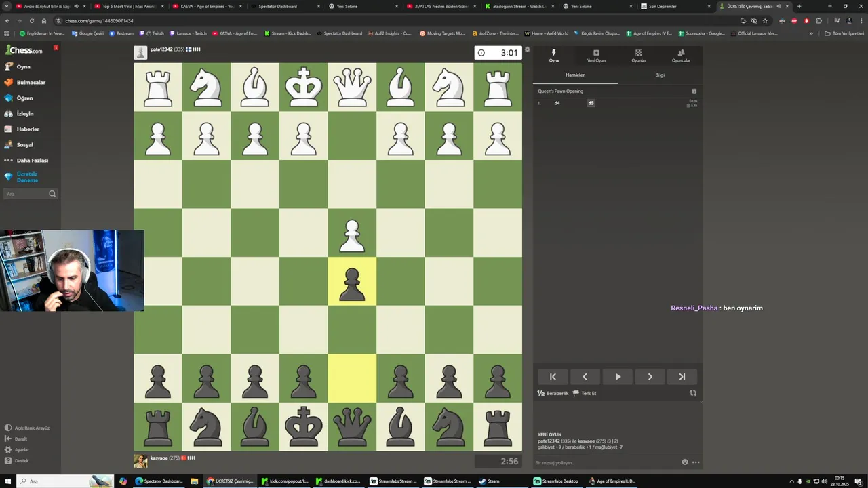
Task: Flip the board icon
Action: tap(693, 393)
